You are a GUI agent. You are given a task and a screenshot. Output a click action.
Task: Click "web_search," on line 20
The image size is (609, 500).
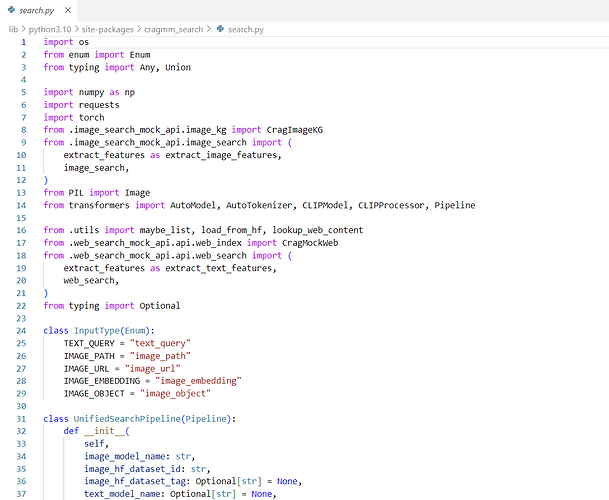pos(91,280)
